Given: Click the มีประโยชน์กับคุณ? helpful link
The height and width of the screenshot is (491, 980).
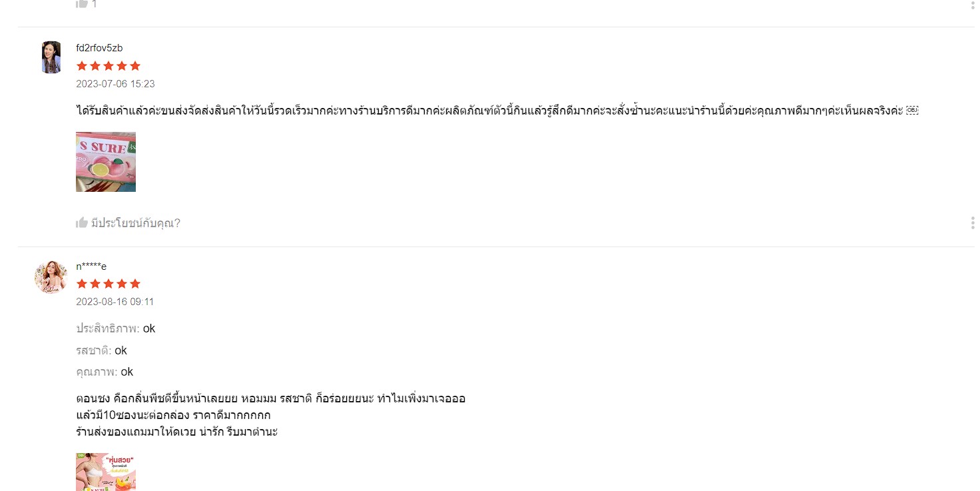Looking at the screenshot, I should (136, 223).
